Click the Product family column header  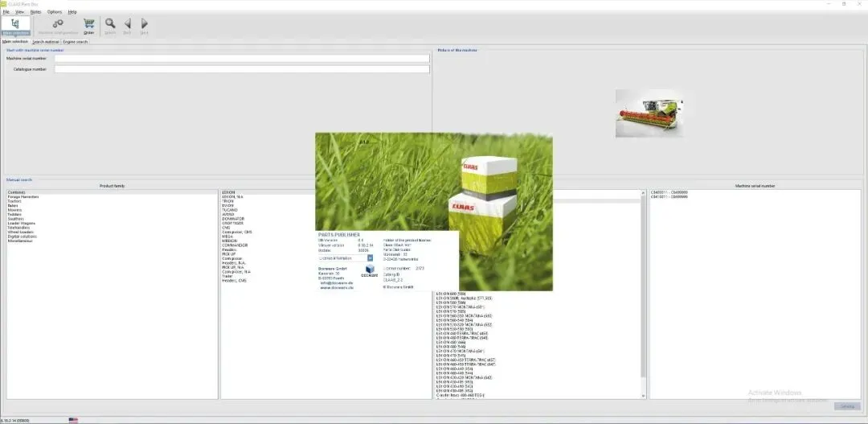coord(113,186)
